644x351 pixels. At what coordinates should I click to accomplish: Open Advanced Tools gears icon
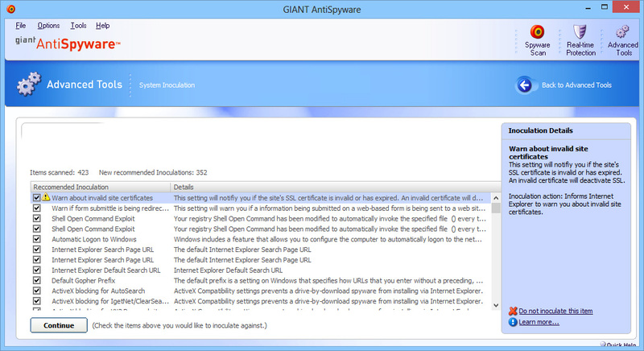point(622,31)
